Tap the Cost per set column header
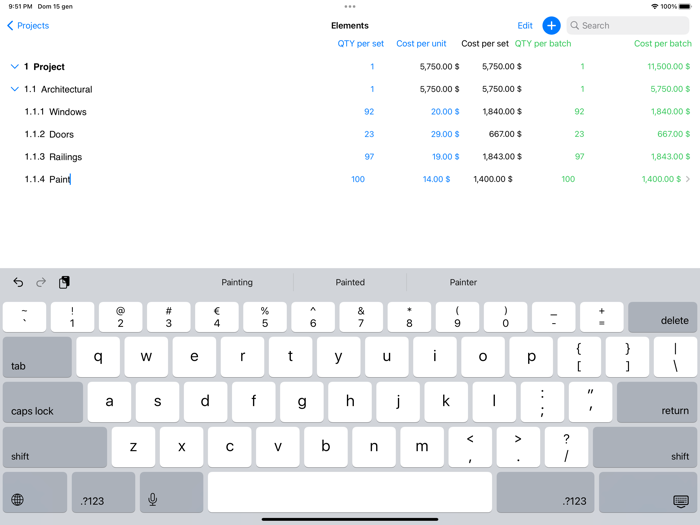 point(485,43)
